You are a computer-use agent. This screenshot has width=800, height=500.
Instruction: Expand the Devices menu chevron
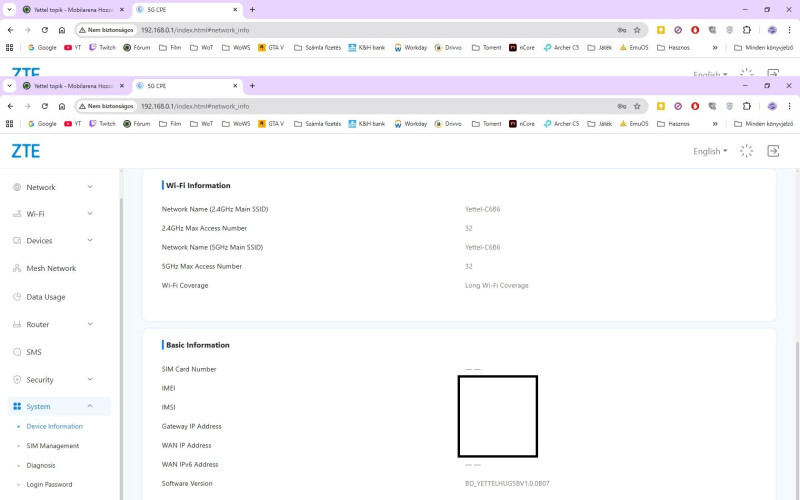pyautogui.click(x=90, y=240)
